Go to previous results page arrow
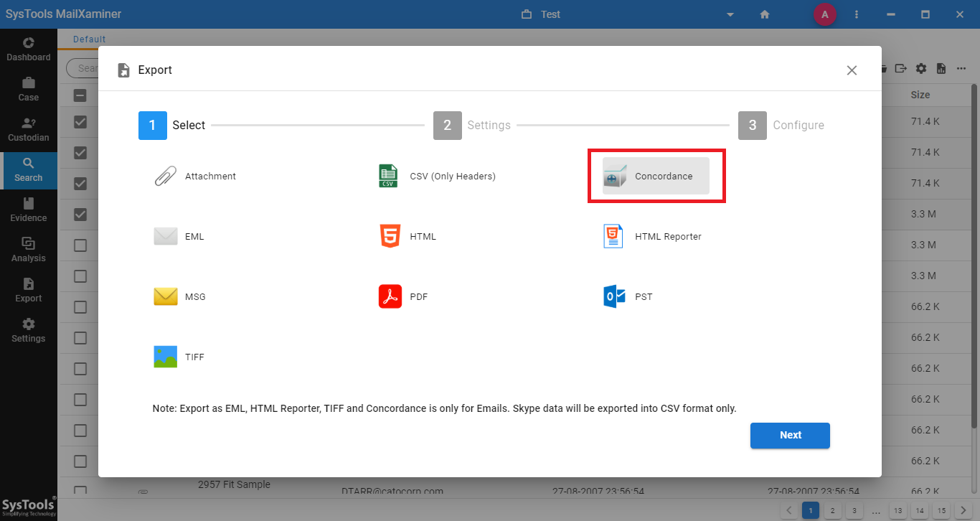Screen dimensions: 980x521 tap(788, 510)
